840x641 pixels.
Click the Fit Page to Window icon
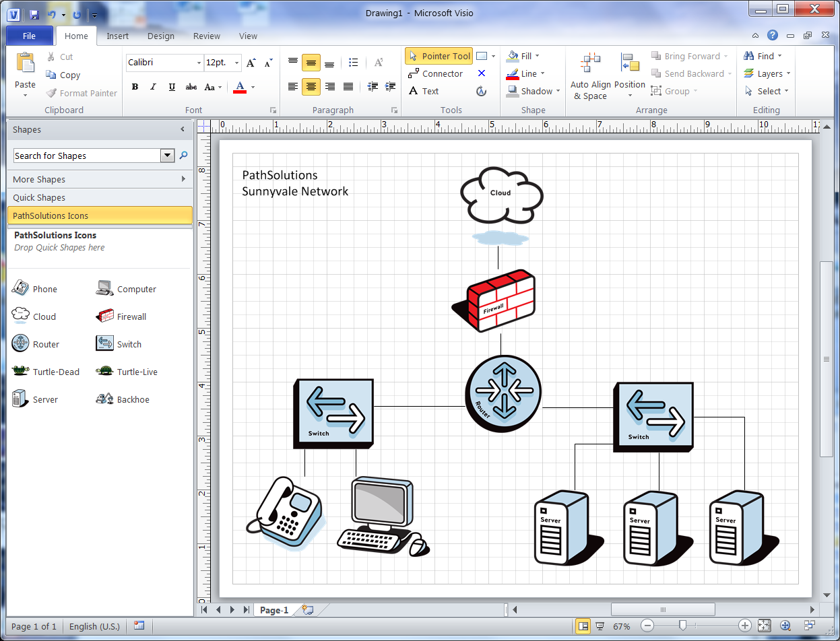point(764,626)
